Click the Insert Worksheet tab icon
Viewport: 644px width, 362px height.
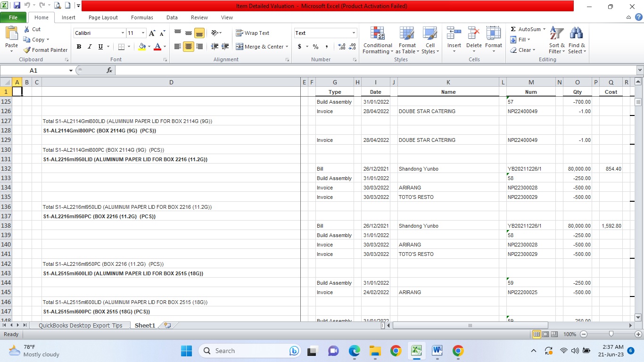[167, 325]
